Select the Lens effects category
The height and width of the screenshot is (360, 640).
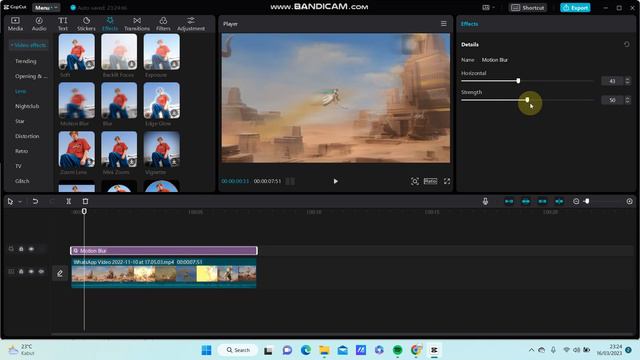click(20, 91)
